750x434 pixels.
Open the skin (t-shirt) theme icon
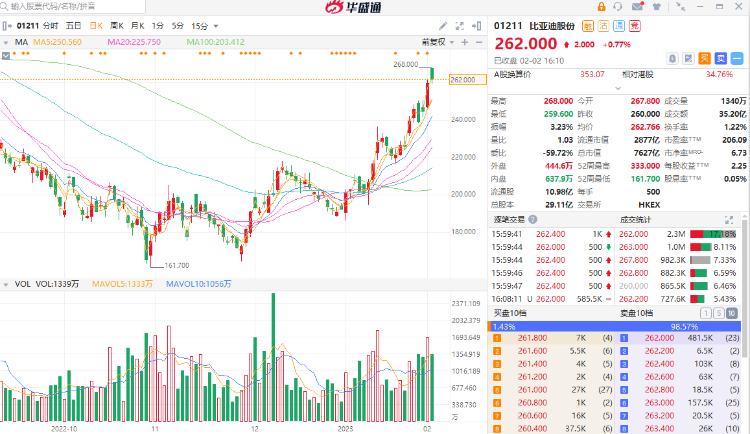657,7
